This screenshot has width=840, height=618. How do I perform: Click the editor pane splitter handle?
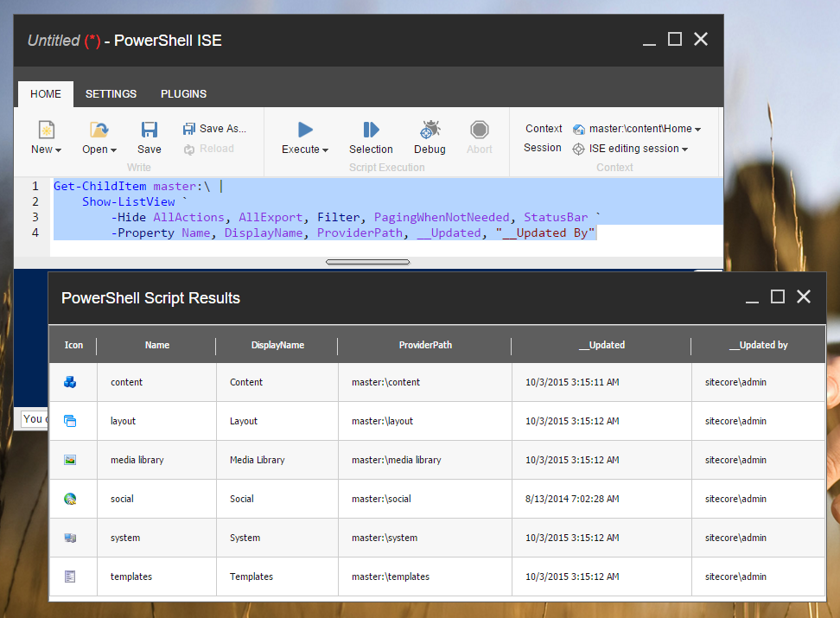click(368, 262)
